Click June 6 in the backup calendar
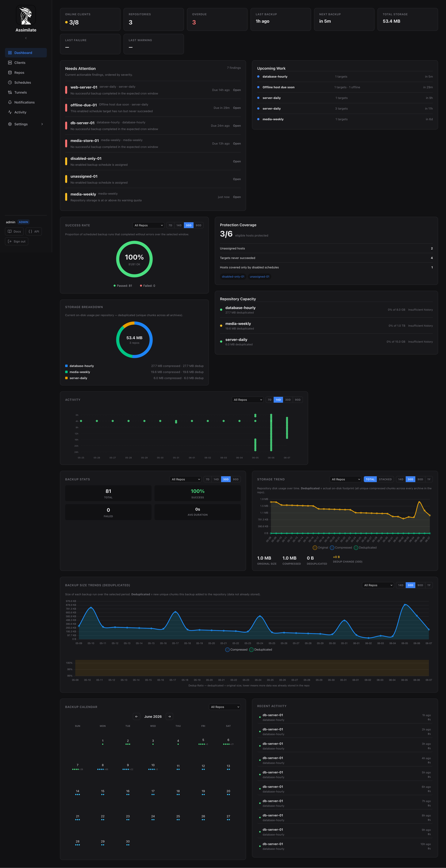 228,742
